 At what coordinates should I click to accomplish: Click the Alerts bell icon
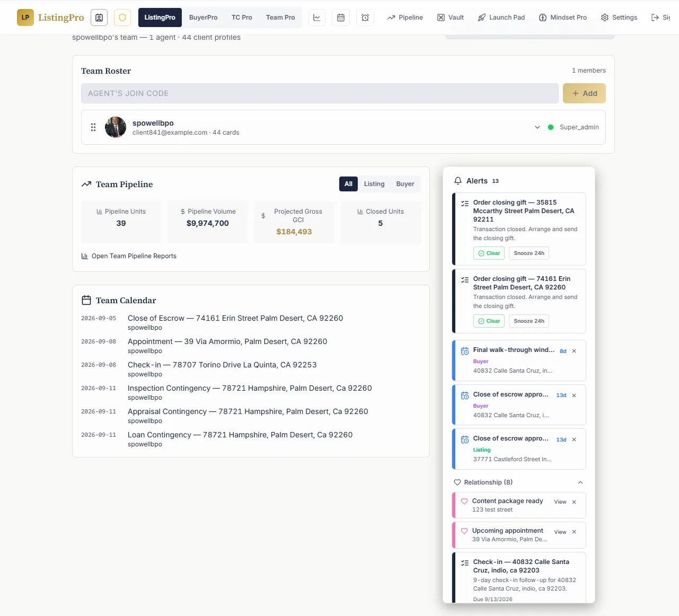458,181
